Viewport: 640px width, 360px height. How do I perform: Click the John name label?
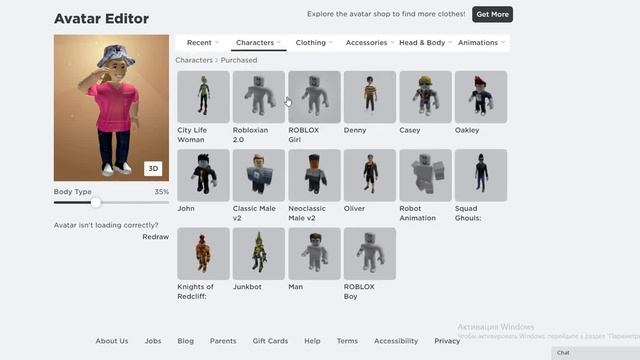[186, 209]
